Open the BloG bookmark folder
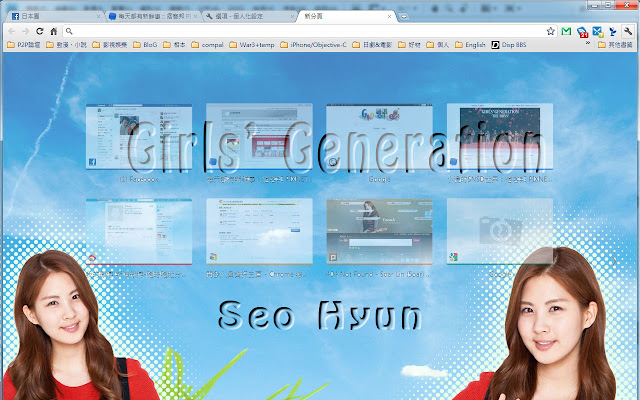This screenshot has height=400, width=640. 145,45
